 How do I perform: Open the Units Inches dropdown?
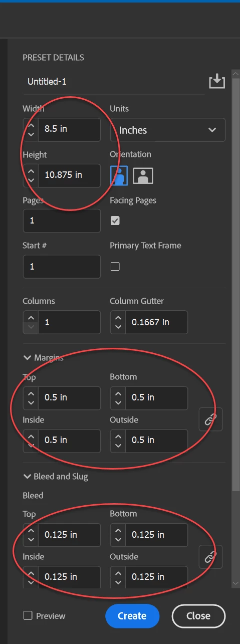(x=168, y=130)
